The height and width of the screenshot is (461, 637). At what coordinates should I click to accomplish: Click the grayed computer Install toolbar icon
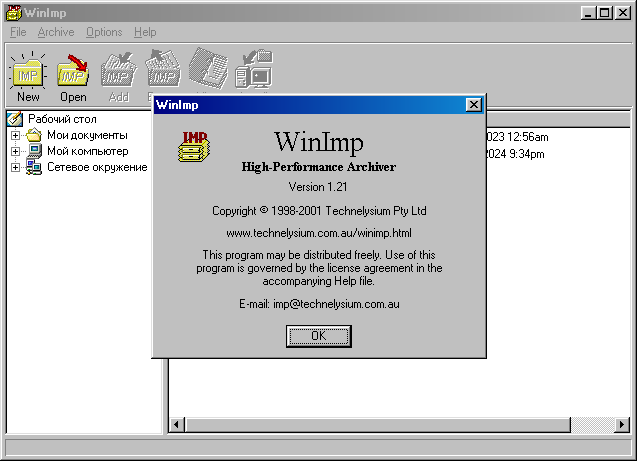pos(254,69)
